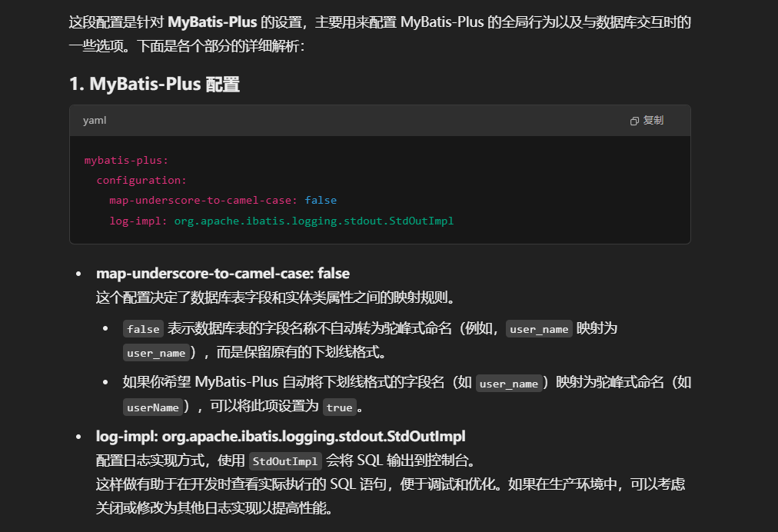Click bold 'MyBatis-Plus' in intro paragraph
The width and height of the screenshot is (778, 532).
pos(212,22)
